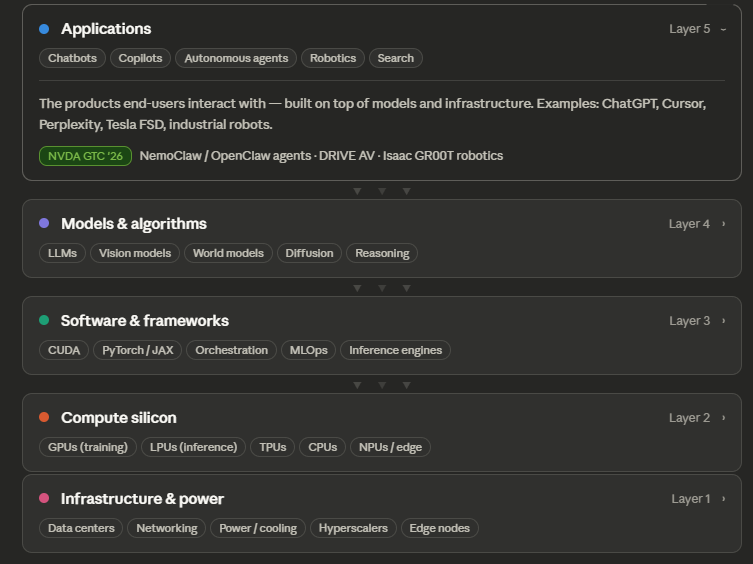The height and width of the screenshot is (564, 753).
Task: Select the Robotics tag
Action: point(333,58)
